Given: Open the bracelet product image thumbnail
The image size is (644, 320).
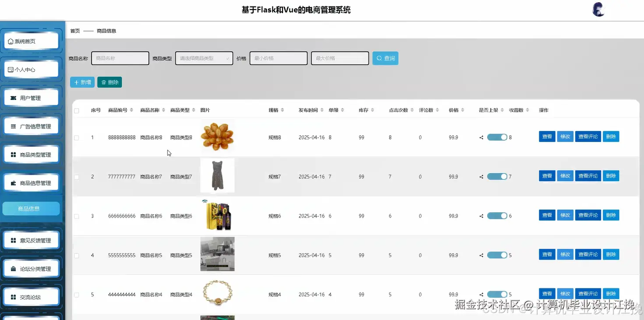Looking at the screenshot, I should pos(217,293).
